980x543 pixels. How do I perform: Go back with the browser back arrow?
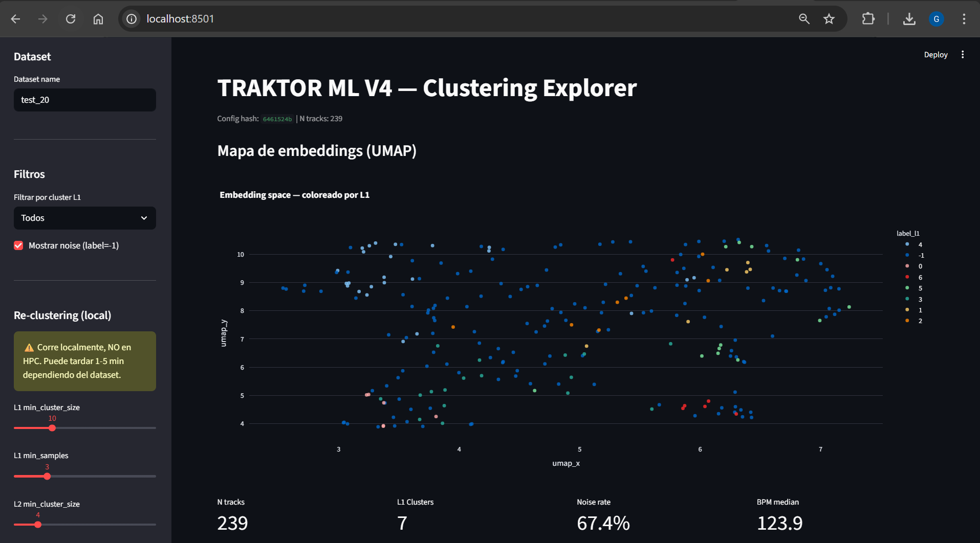point(15,19)
